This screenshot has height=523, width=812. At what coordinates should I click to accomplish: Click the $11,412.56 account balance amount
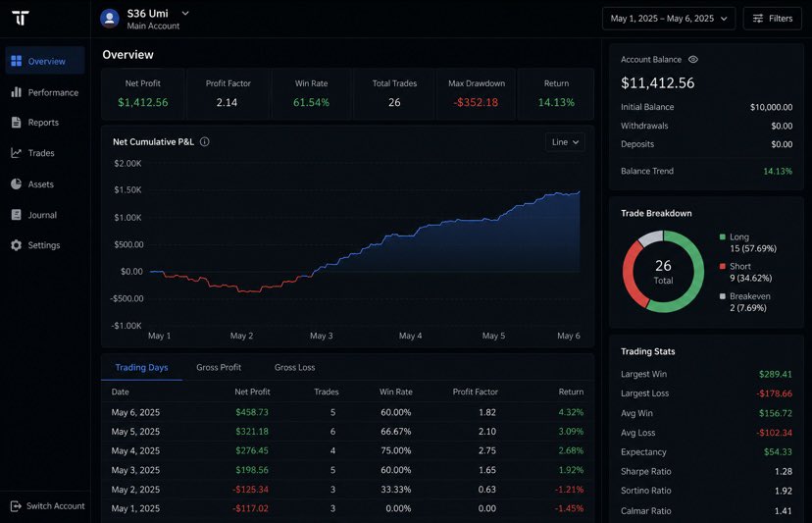(658, 83)
